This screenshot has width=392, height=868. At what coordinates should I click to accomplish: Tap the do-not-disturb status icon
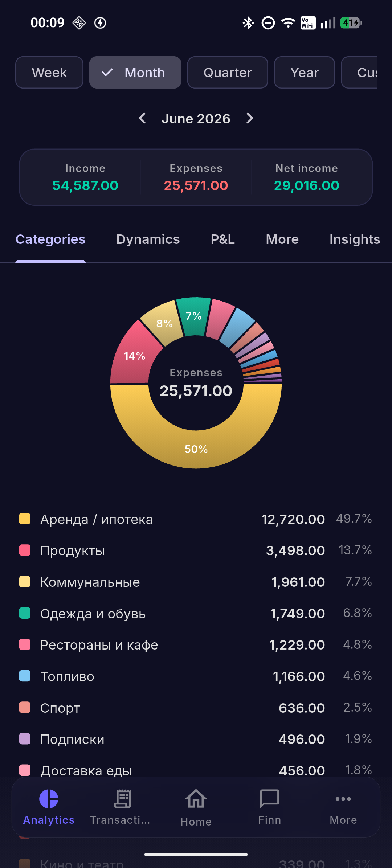click(268, 23)
